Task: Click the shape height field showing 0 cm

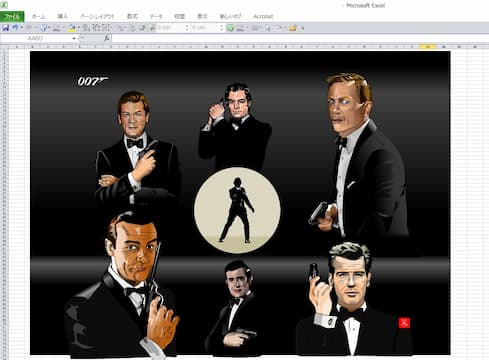Action: [170, 28]
